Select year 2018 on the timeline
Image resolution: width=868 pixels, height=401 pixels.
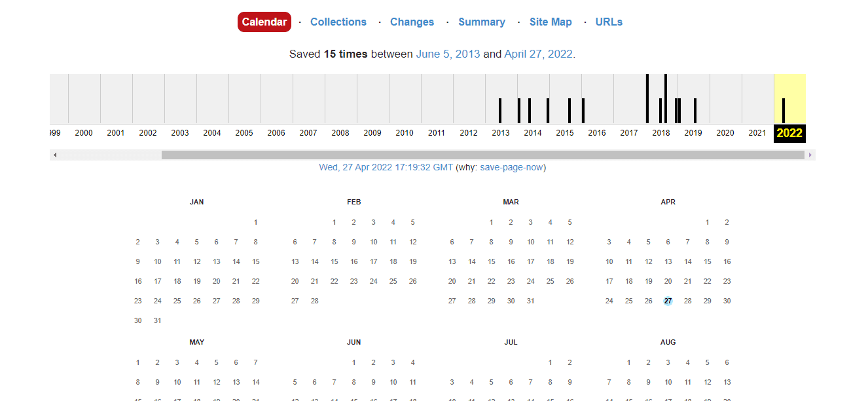tap(661, 133)
